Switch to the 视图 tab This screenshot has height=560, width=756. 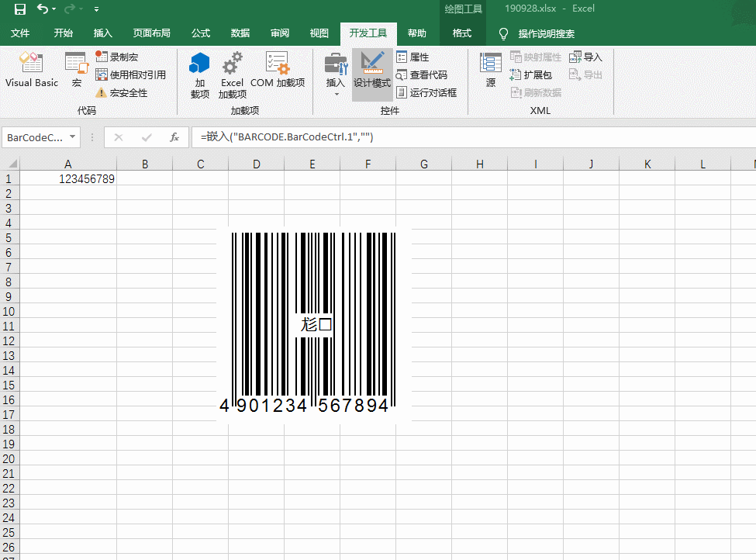319,33
